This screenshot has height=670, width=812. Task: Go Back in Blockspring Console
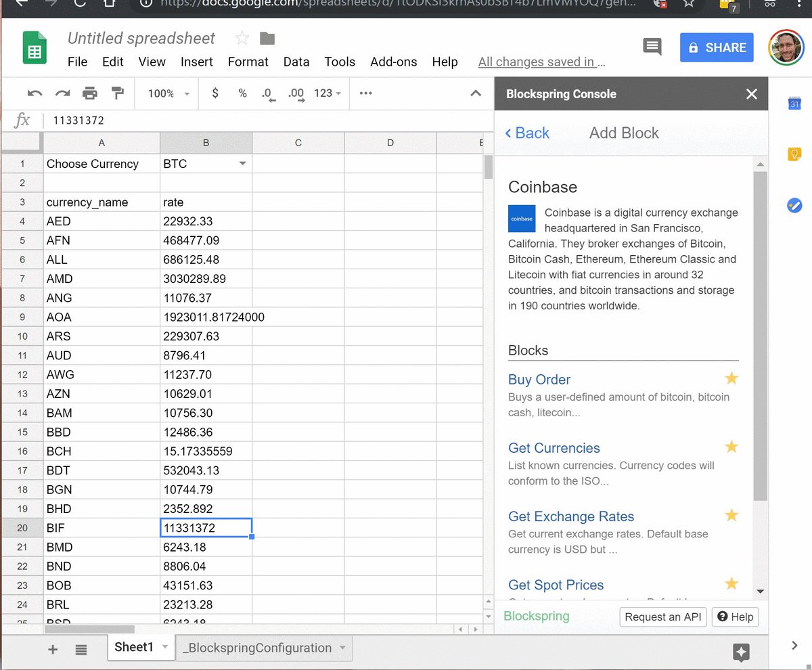pos(527,133)
